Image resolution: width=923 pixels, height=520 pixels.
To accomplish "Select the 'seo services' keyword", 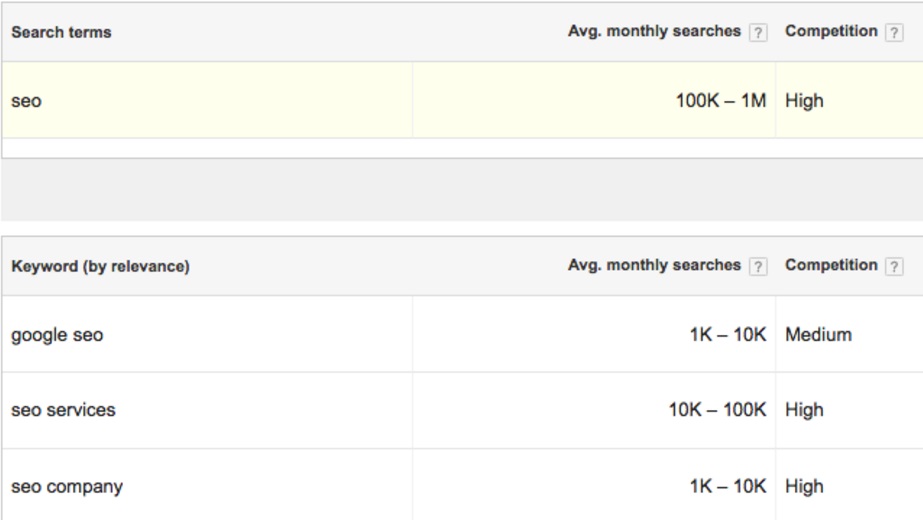I will (x=63, y=410).
